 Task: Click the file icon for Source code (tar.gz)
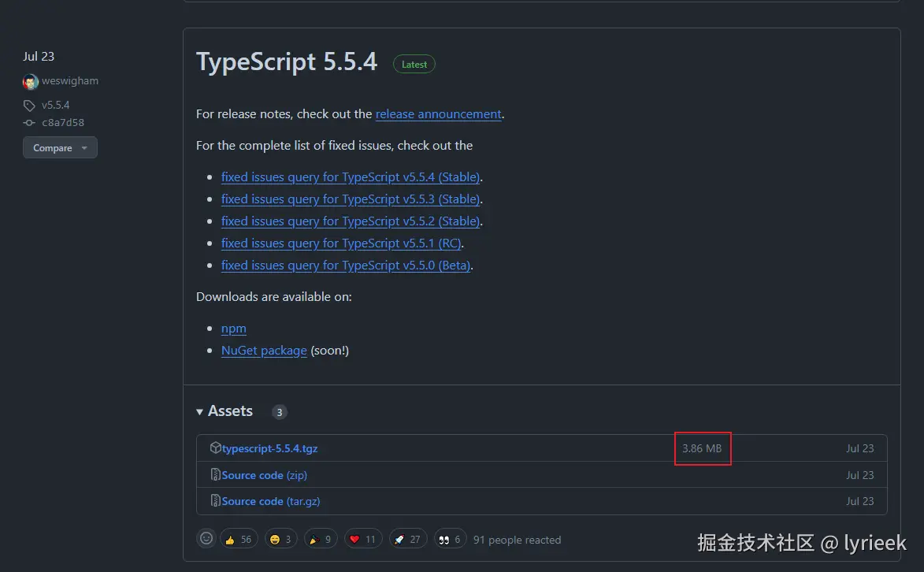click(215, 500)
